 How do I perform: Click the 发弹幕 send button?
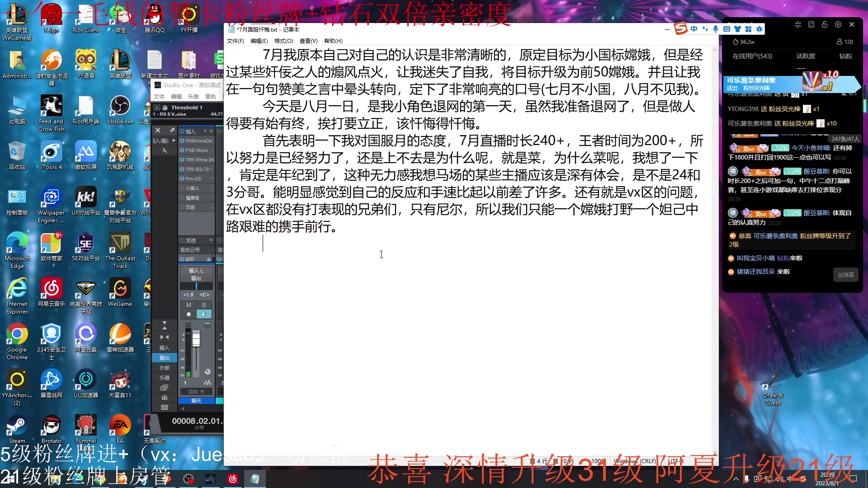[845, 274]
